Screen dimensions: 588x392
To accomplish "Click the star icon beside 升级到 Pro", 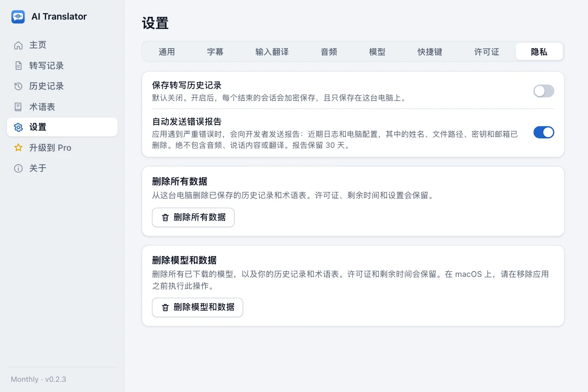I will [18, 147].
